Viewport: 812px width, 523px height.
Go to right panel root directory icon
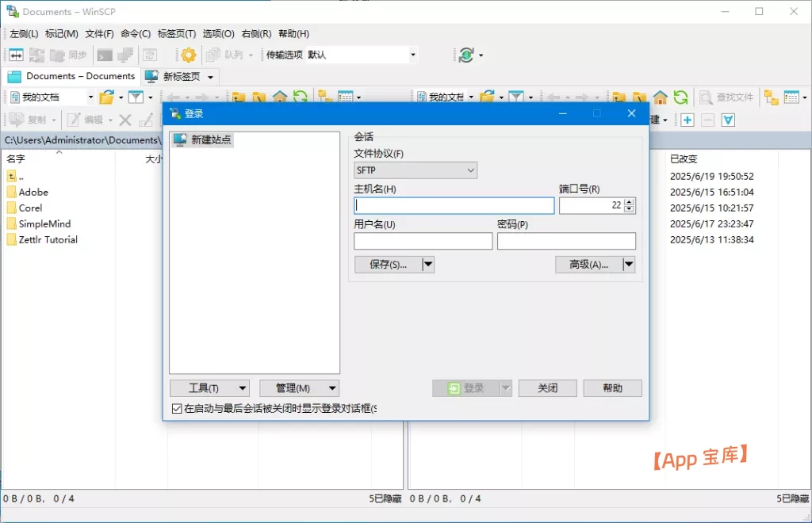click(x=639, y=97)
